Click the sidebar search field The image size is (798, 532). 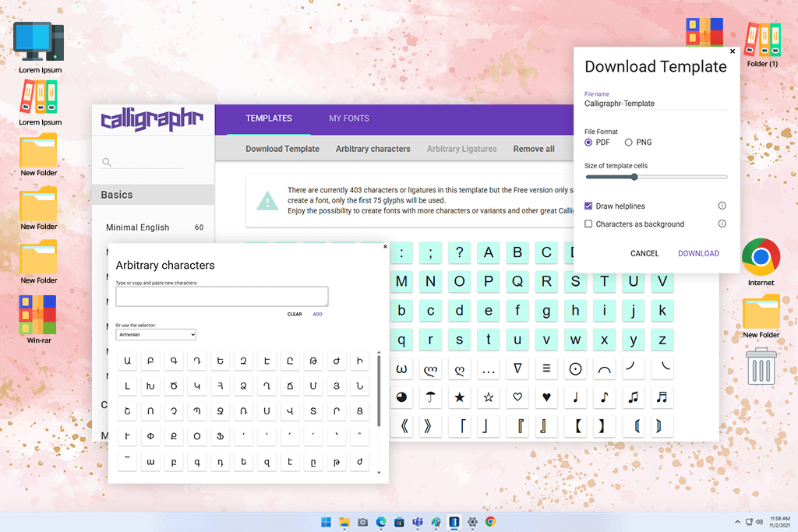pos(143,162)
